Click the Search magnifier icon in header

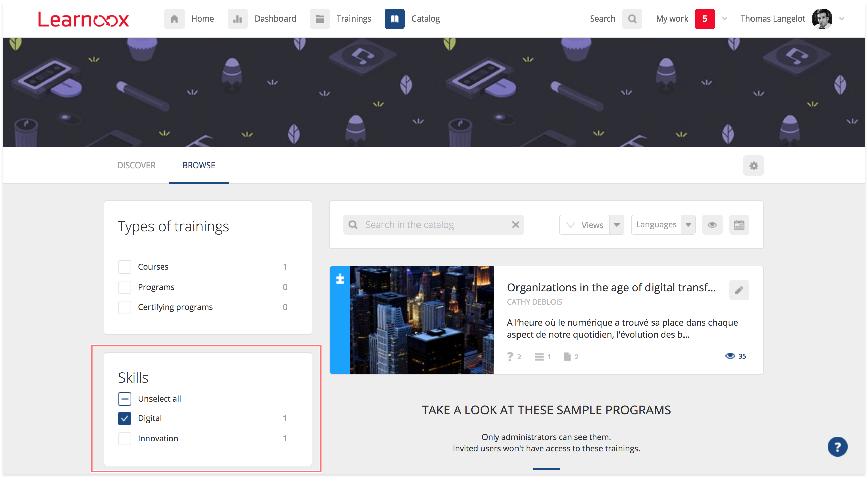[632, 19]
